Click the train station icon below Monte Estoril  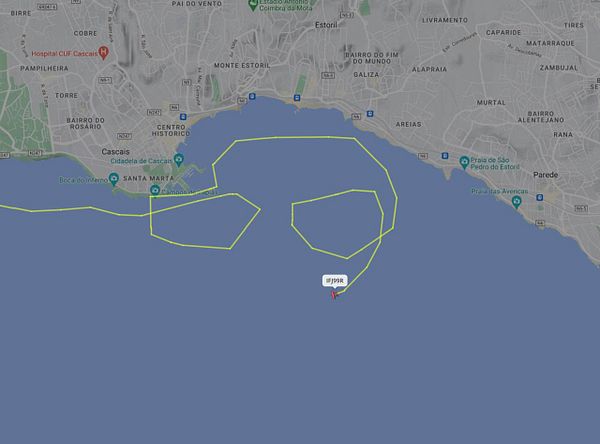point(252,96)
